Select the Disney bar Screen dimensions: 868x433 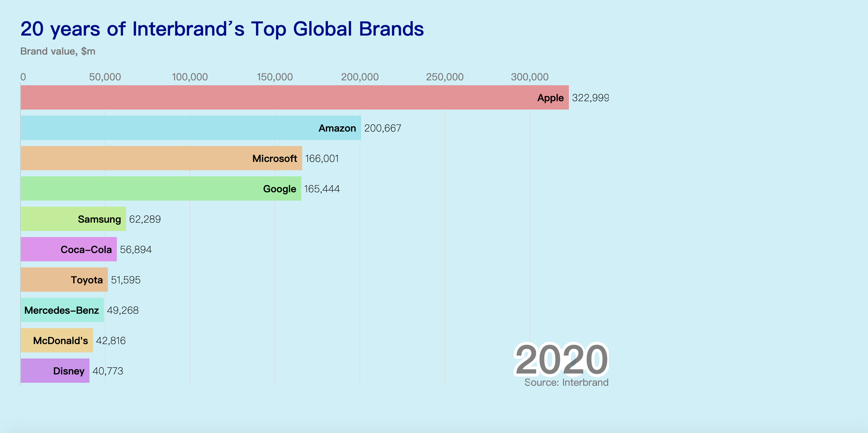click(55, 371)
